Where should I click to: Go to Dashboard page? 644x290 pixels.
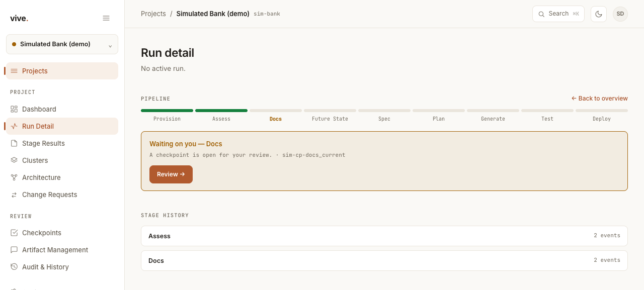click(x=62, y=109)
